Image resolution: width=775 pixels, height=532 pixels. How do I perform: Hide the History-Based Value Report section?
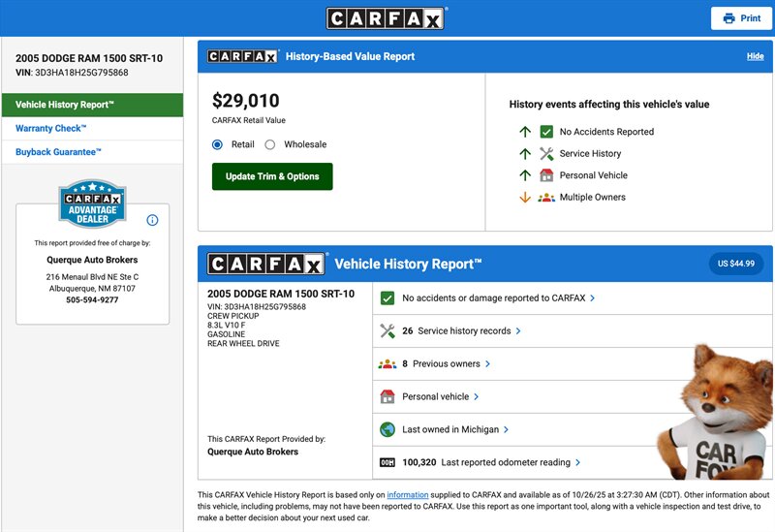[x=755, y=56]
